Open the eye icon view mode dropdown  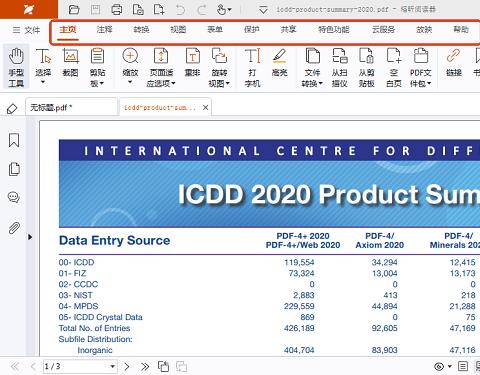[x=450, y=367]
